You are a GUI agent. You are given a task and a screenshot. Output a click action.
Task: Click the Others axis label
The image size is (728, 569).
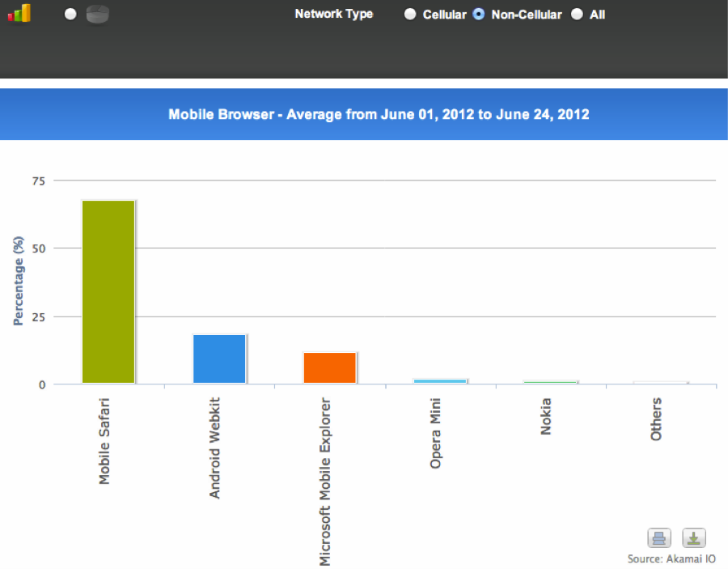click(x=655, y=419)
